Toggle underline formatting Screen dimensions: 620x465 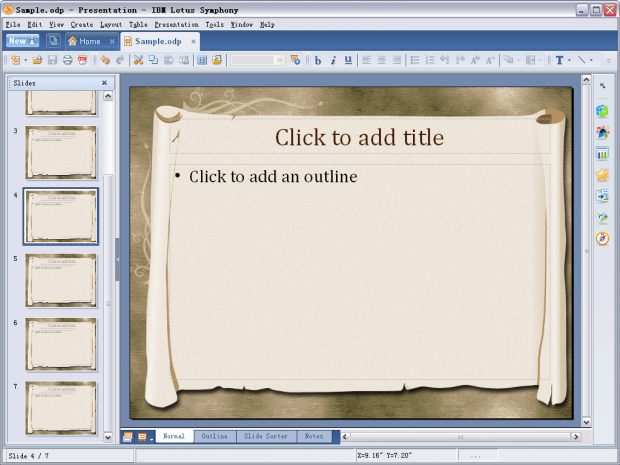pyautogui.click(x=348, y=60)
